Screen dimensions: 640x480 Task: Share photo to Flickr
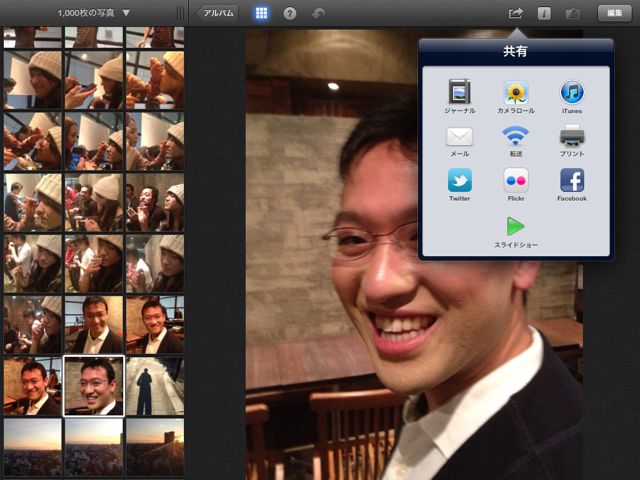tap(516, 184)
